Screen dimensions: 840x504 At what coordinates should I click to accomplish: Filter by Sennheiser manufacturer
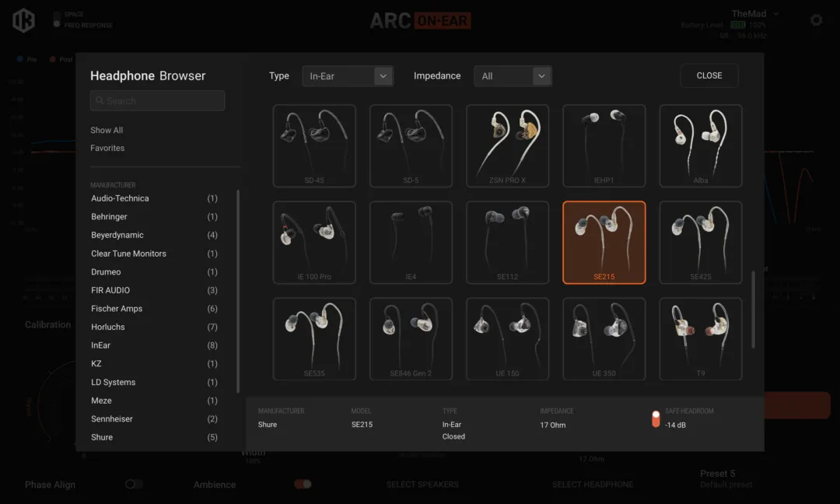tap(154, 419)
